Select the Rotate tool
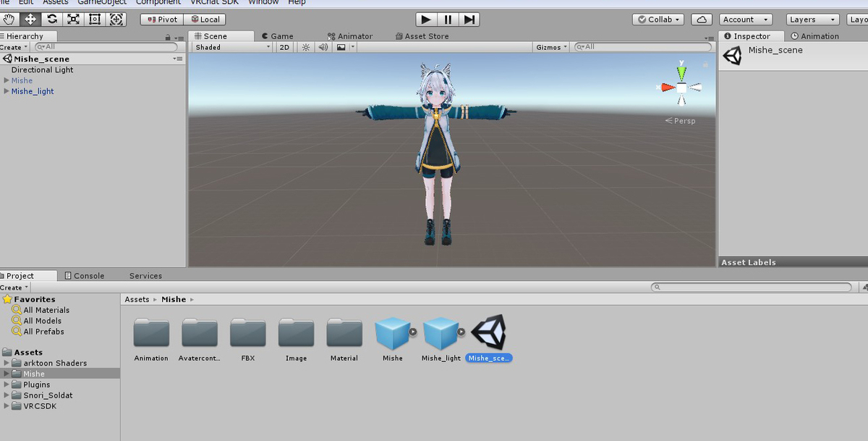This screenshot has height=441, width=868. point(51,19)
